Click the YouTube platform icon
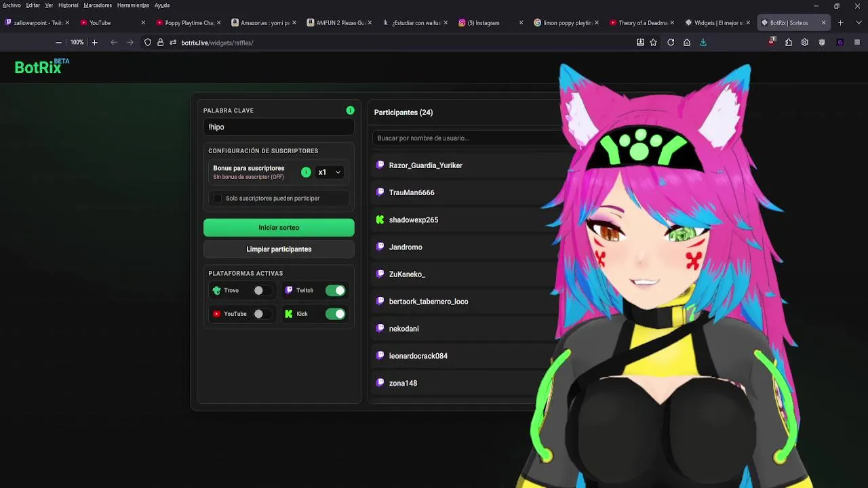The width and height of the screenshot is (868, 488). 217,314
